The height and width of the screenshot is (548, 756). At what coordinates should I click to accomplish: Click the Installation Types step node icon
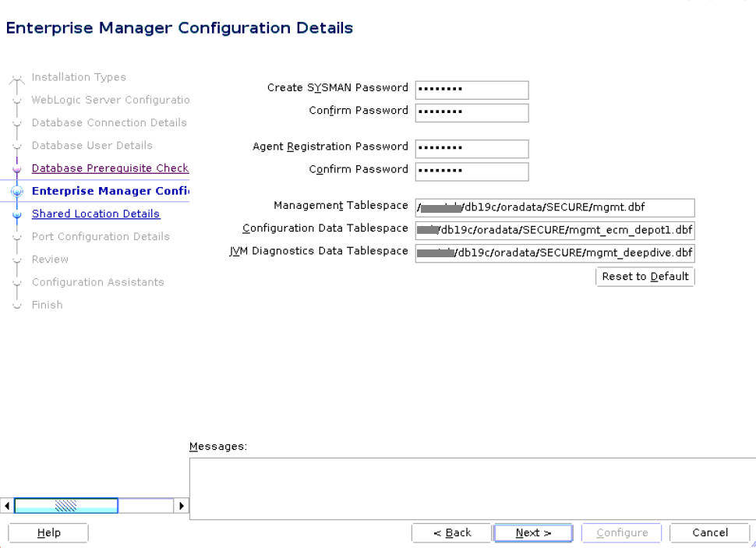click(x=16, y=77)
